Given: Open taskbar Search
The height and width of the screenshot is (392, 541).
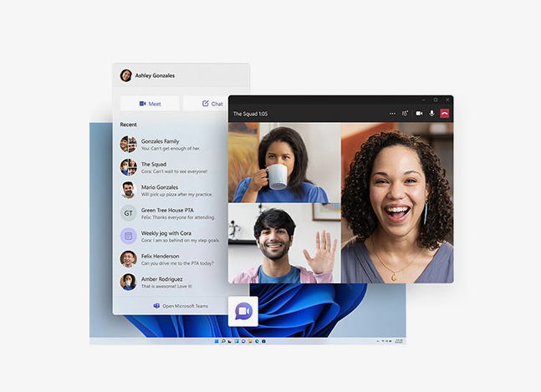Looking at the screenshot, I should 223,341.
